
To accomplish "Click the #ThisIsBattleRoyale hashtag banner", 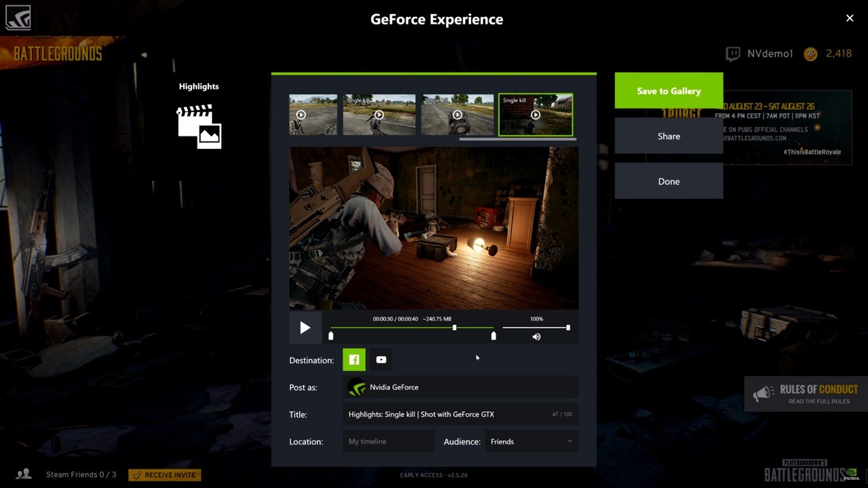I will click(812, 151).
